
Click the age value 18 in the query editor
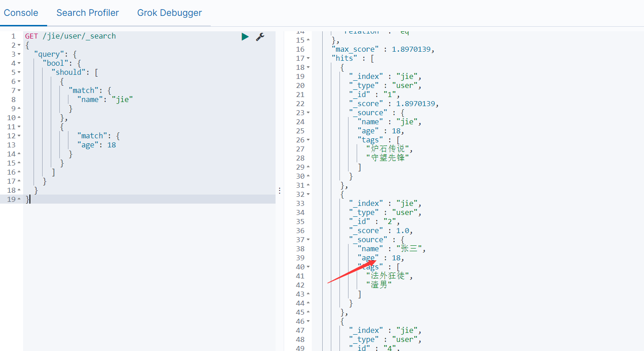click(x=111, y=145)
